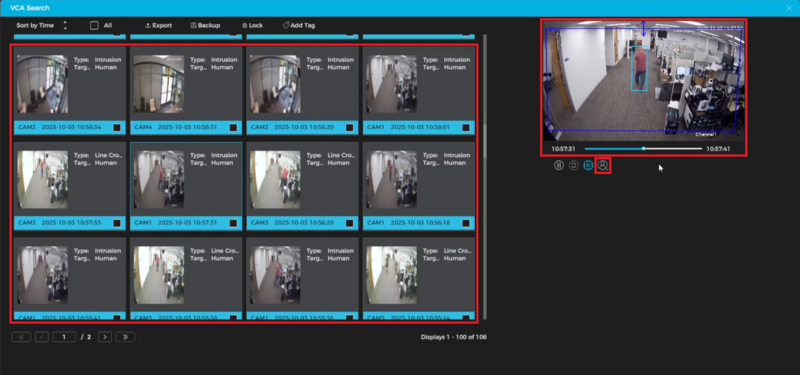Click the 'VCA Search' window title
800x375 pixels.
(x=30, y=8)
